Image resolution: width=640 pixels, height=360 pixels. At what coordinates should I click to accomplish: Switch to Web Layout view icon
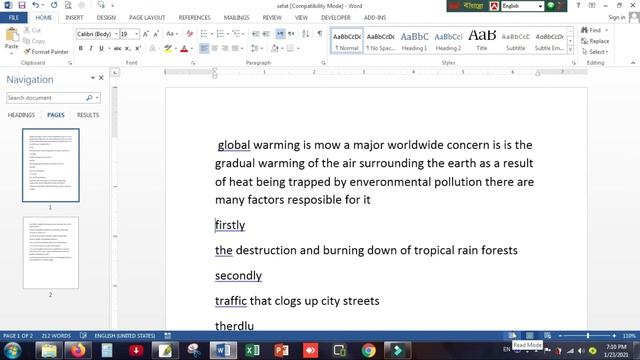pyautogui.click(x=547, y=336)
